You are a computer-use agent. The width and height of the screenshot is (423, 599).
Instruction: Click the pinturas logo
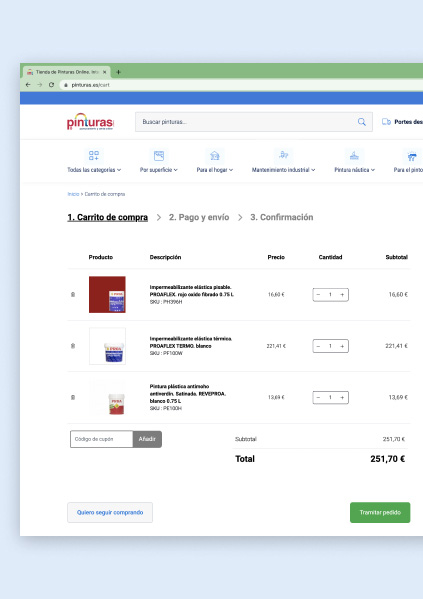pyautogui.click(x=90, y=122)
